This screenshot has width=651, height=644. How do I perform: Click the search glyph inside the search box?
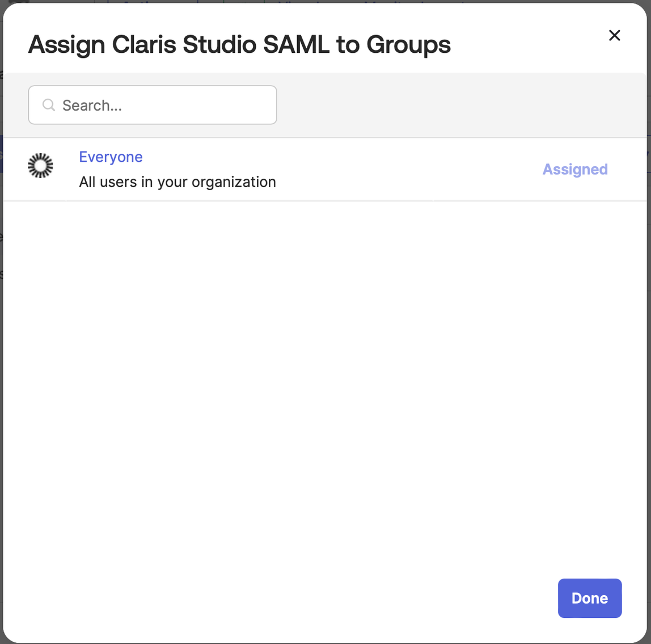coord(48,105)
